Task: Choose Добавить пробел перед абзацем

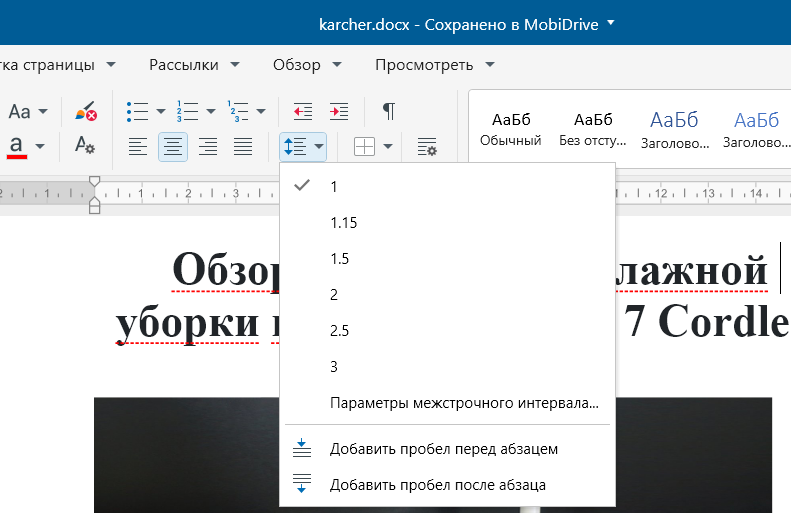Action: (447, 448)
